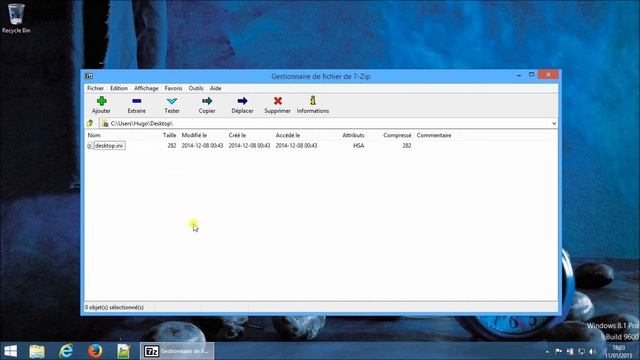Select the Copier arrow icon
Viewport: 640px width, 360px height.
pyautogui.click(x=207, y=101)
